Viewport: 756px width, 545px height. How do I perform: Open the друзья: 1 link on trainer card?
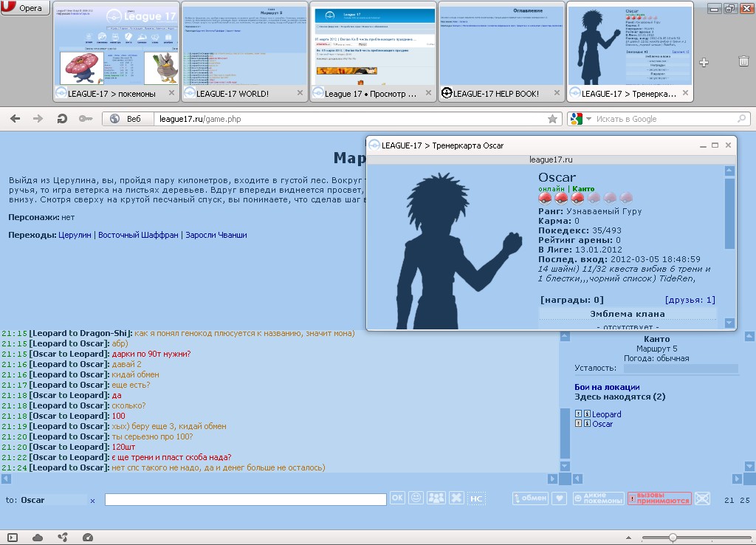pyautogui.click(x=690, y=300)
